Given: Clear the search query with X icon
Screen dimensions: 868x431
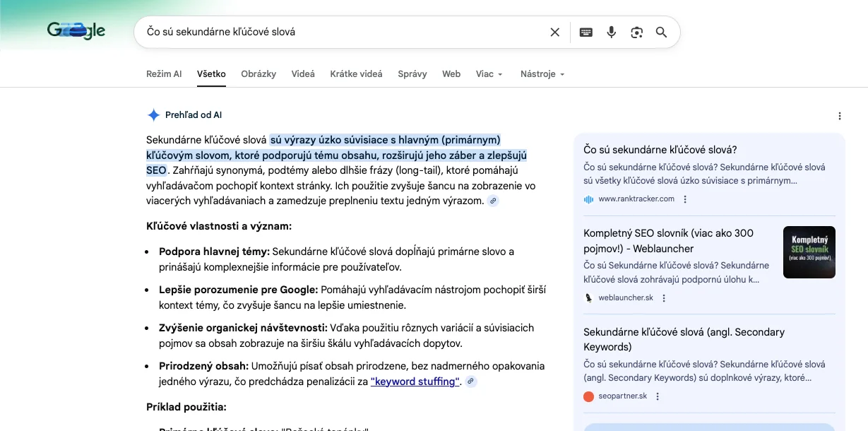Looking at the screenshot, I should coord(554,32).
